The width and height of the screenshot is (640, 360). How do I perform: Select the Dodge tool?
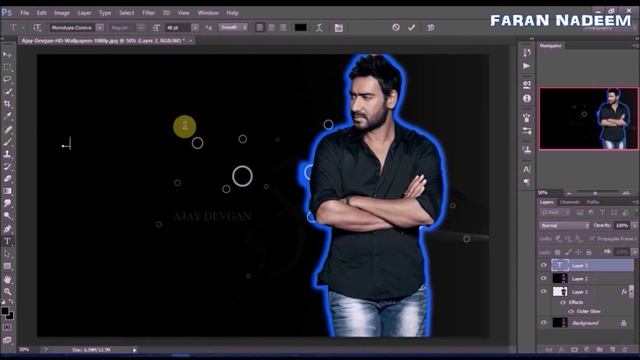[x=7, y=216]
